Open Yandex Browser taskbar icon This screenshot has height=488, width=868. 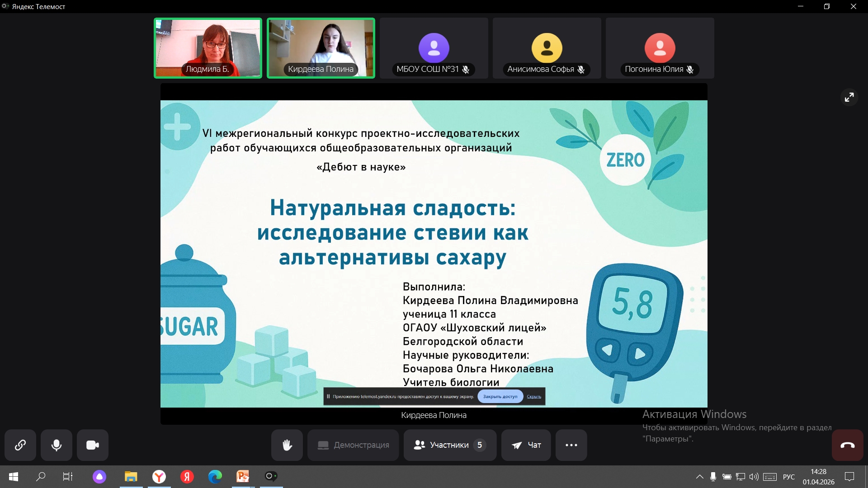[159, 476]
